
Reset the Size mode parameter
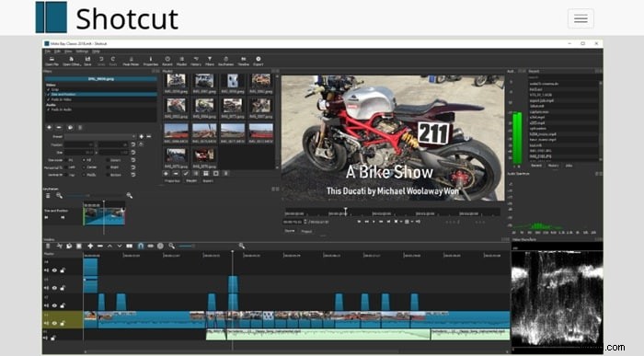coord(133,160)
